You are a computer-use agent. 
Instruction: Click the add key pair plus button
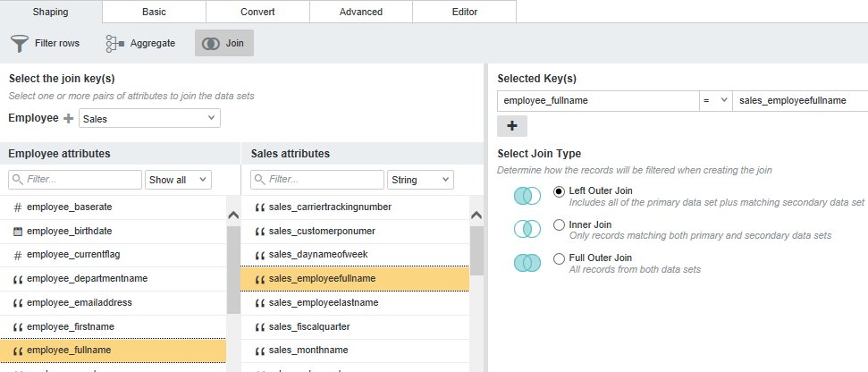[514, 126]
